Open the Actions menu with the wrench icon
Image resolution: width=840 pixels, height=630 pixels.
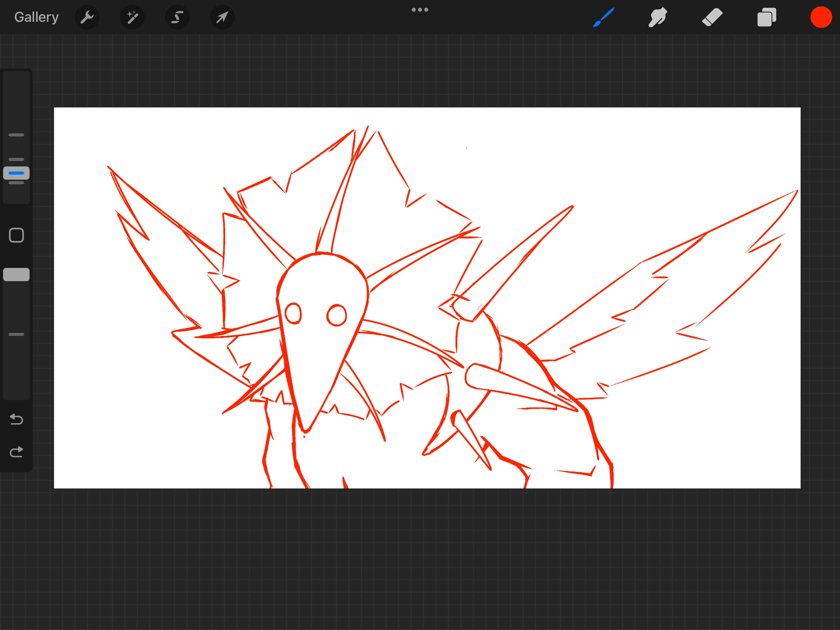(x=87, y=17)
